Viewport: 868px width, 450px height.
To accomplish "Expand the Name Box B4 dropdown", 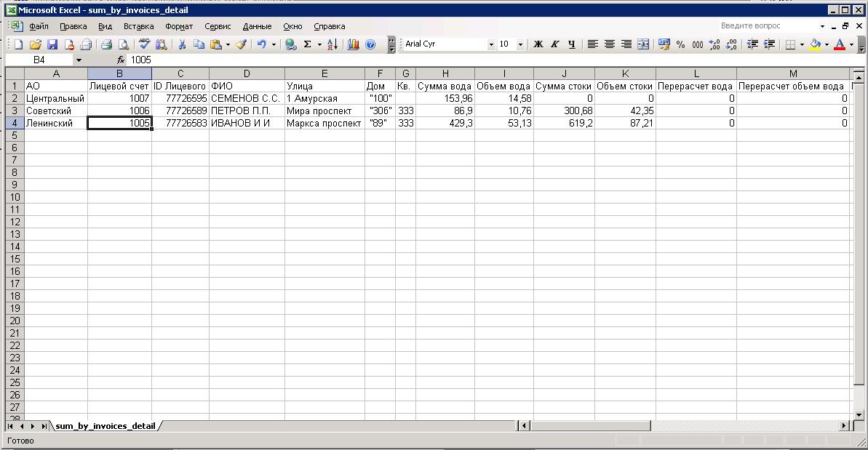I will pyautogui.click(x=79, y=60).
